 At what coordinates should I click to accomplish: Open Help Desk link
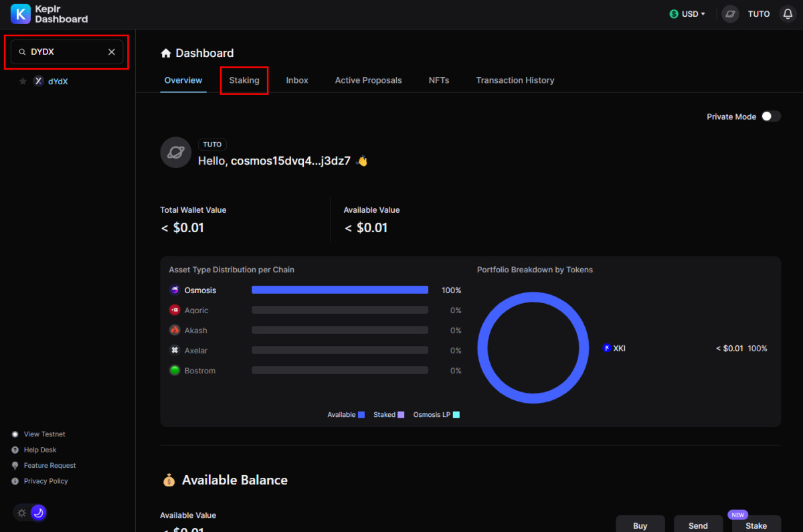[40, 450]
